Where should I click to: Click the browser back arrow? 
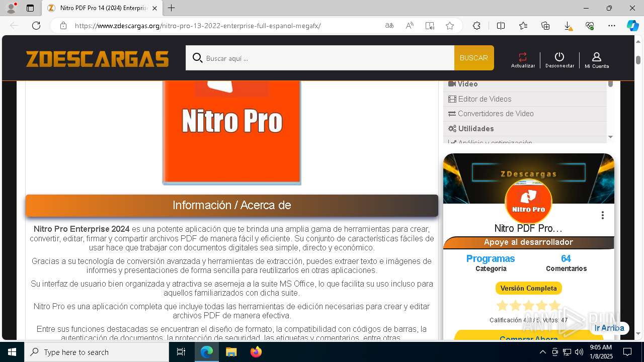click(14, 26)
